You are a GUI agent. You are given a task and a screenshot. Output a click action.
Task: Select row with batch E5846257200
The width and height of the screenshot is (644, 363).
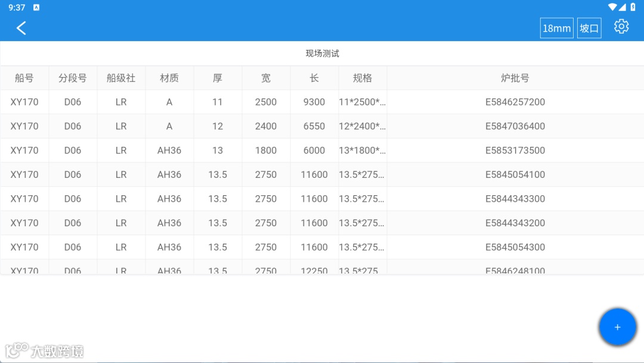[322, 102]
